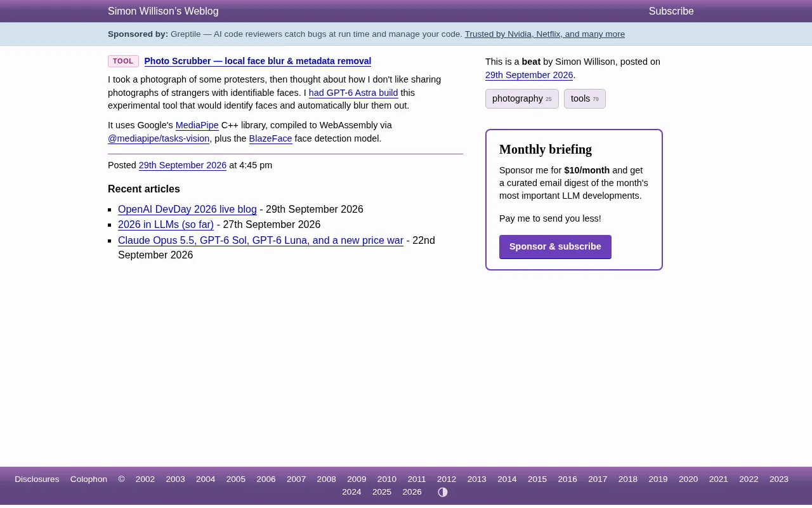Image resolution: width=812 pixels, height=508 pixels.
Task: Click the TOOL label badge
Action: pos(123,61)
